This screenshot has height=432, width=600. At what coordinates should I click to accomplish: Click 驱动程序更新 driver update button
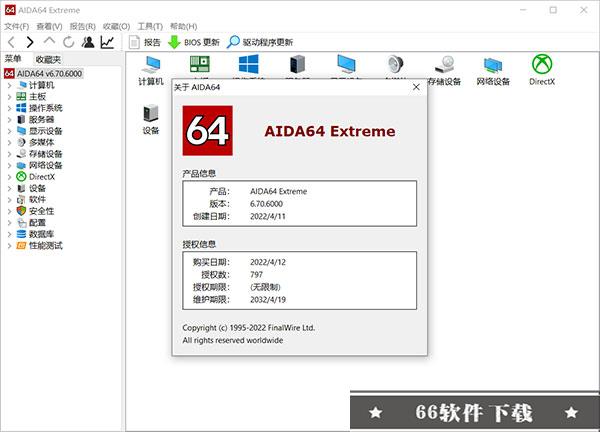pyautogui.click(x=260, y=42)
